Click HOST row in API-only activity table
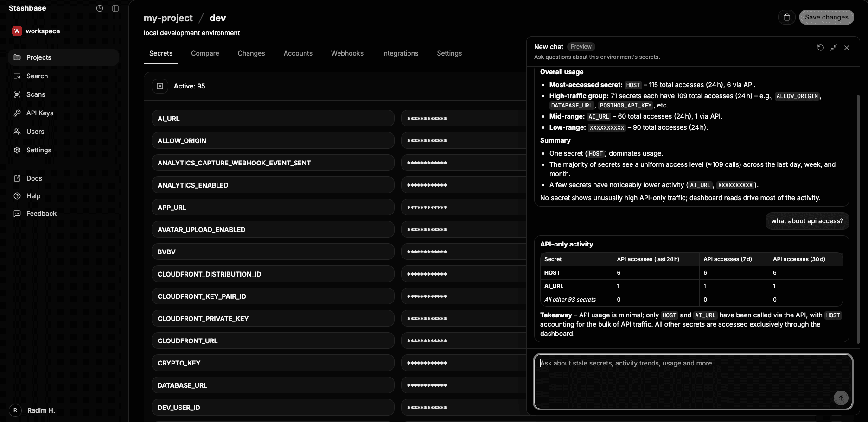 [691, 273]
